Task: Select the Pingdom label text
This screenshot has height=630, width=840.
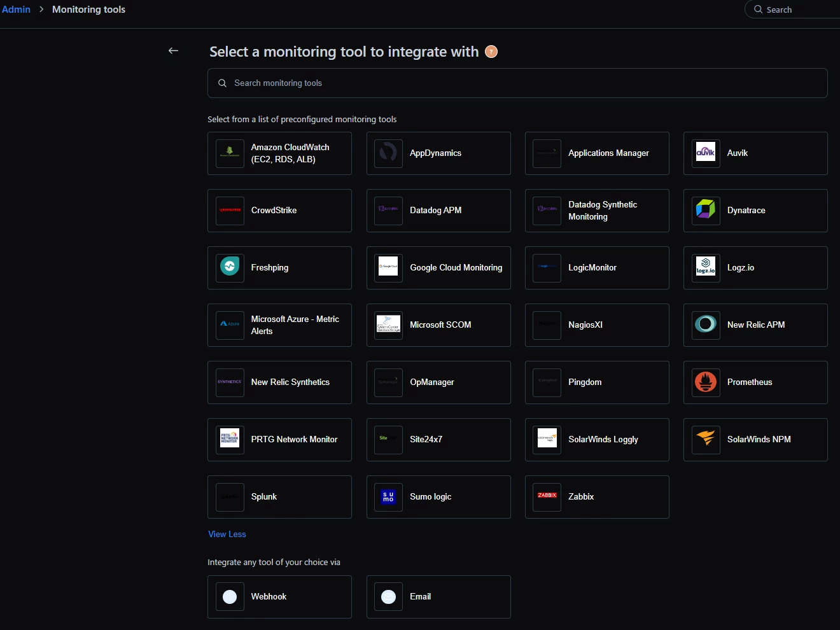Action: [585, 382]
